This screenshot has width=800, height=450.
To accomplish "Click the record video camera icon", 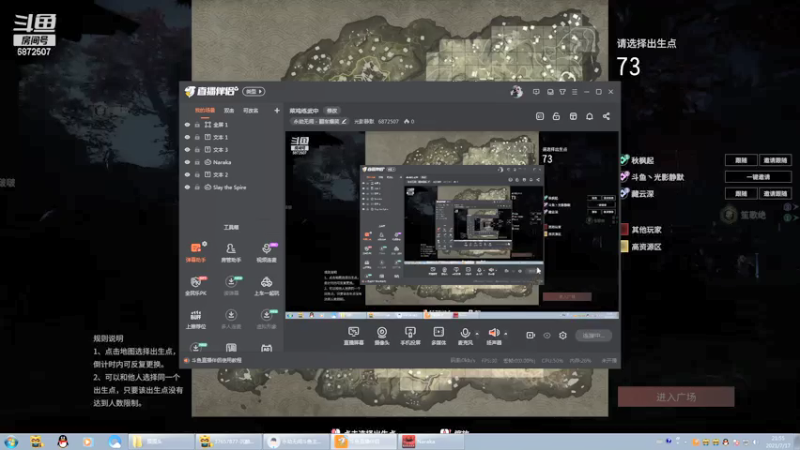I will pos(531,335).
